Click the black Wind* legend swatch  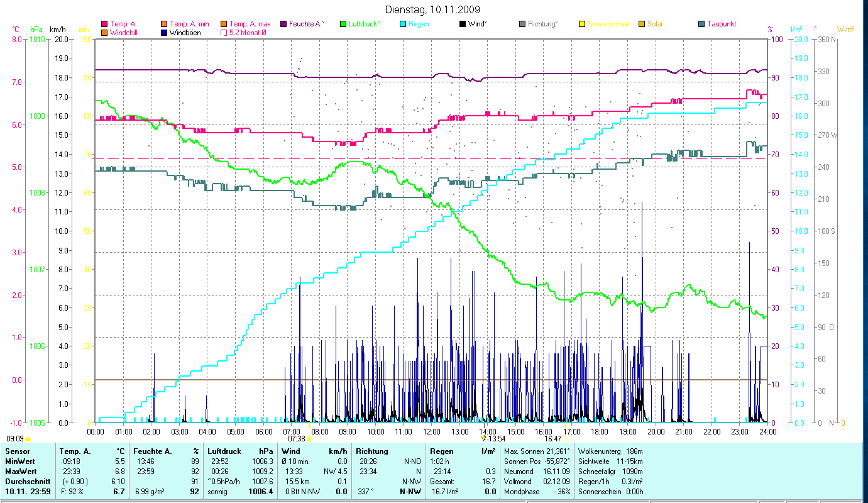pyautogui.click(x=463, y=24)
